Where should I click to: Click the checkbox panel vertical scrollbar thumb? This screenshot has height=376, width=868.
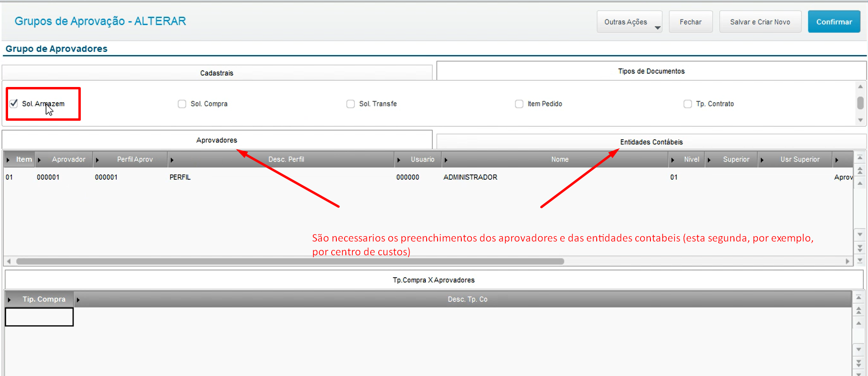click(860, 103)
